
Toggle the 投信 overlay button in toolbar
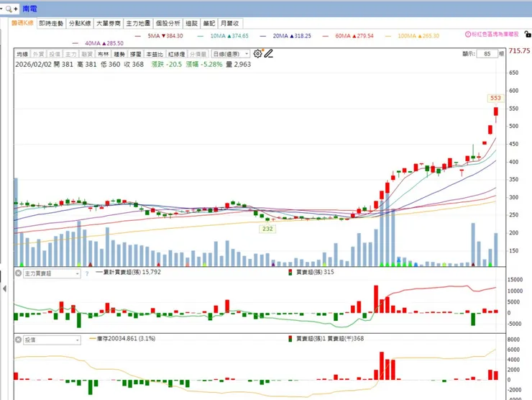[55, 55]
